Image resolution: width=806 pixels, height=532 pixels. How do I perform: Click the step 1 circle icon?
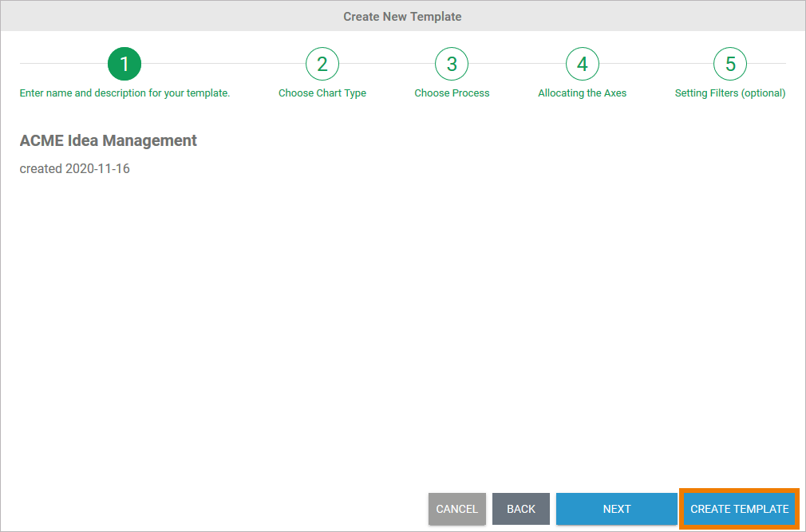coord(124,64)
